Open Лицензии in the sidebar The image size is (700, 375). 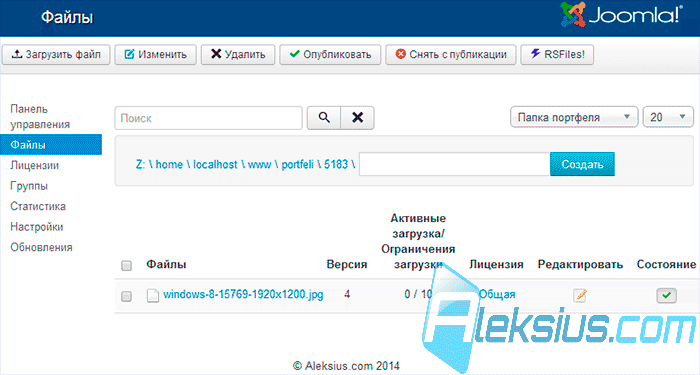point(35,165)
